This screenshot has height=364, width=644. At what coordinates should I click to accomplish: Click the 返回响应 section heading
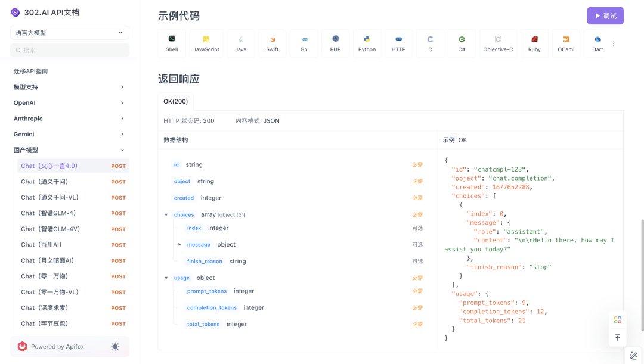(x=179, y=79)
